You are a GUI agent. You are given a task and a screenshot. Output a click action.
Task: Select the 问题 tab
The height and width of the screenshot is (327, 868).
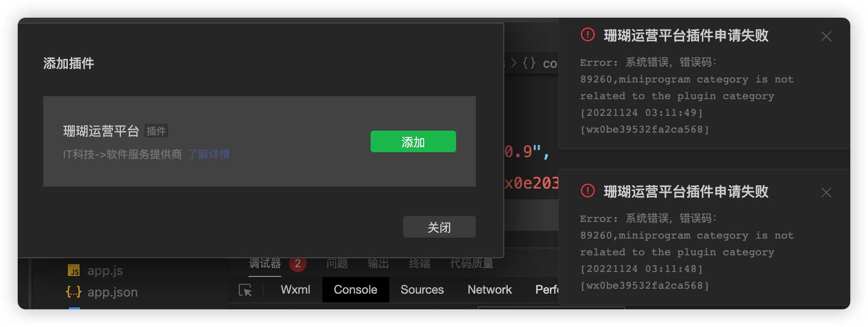(x=337, y=264)
